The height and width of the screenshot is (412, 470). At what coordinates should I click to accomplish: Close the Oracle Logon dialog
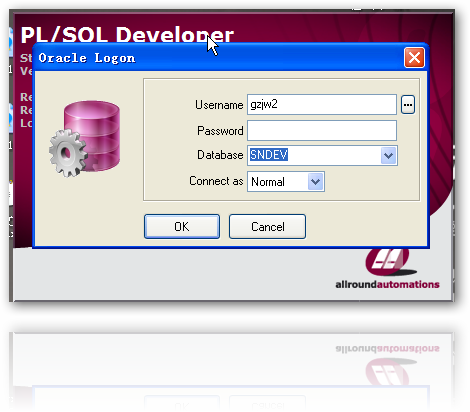tap(414, 58)
